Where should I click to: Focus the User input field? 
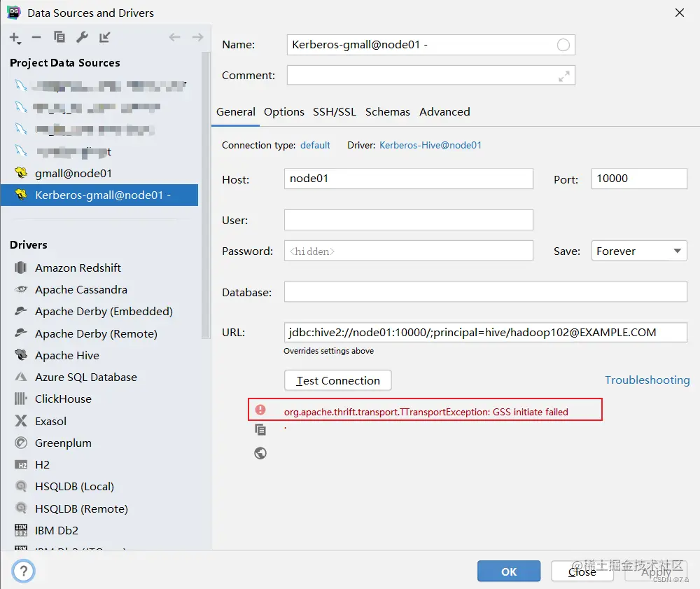(409, 220)
